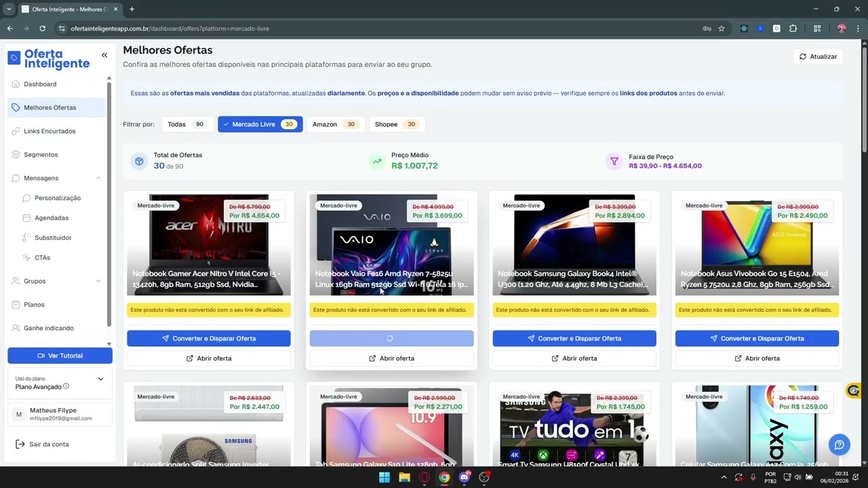Open Substituidor submenu item

[53, 238]
